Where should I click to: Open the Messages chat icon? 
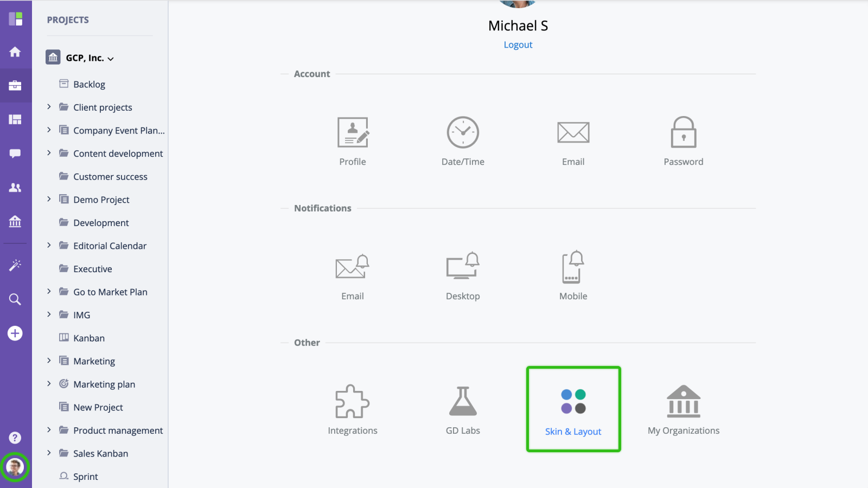(x=15, y=153)
